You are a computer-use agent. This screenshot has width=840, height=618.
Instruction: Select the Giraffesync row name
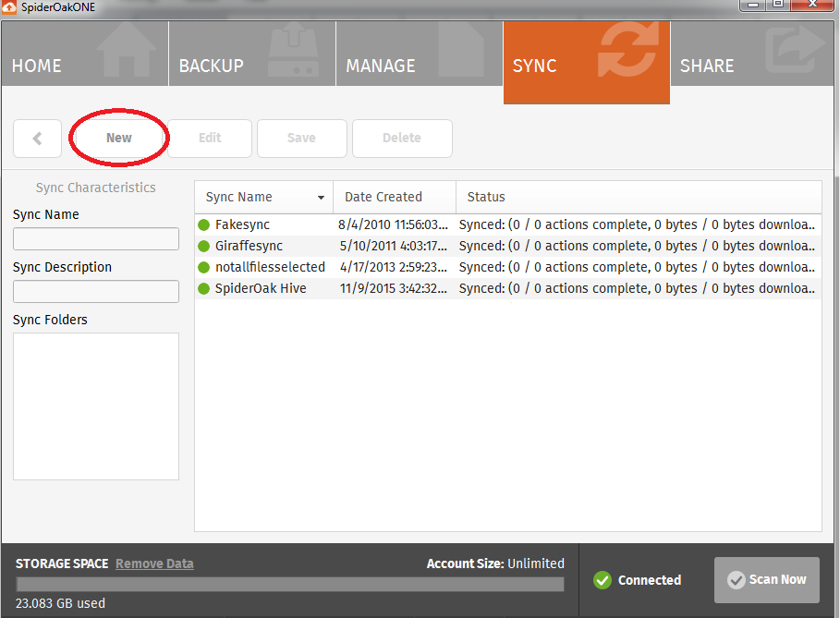pos(250,247)
